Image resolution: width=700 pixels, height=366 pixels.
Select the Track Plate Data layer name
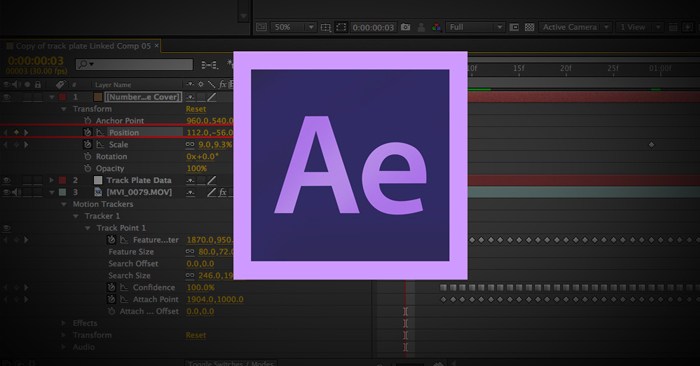139,180
